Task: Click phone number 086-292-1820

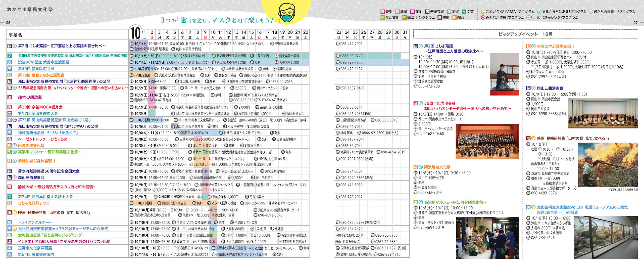Action: pyautogui.click(x=351, y=62)
